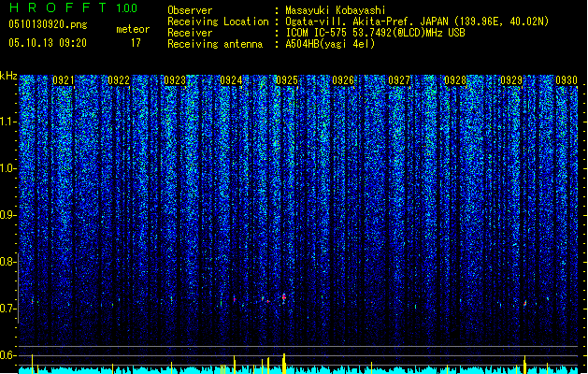This screenshot has height=374, width=588.
Task: Click the 0924 time marker
Action: (x=231, y=80)
